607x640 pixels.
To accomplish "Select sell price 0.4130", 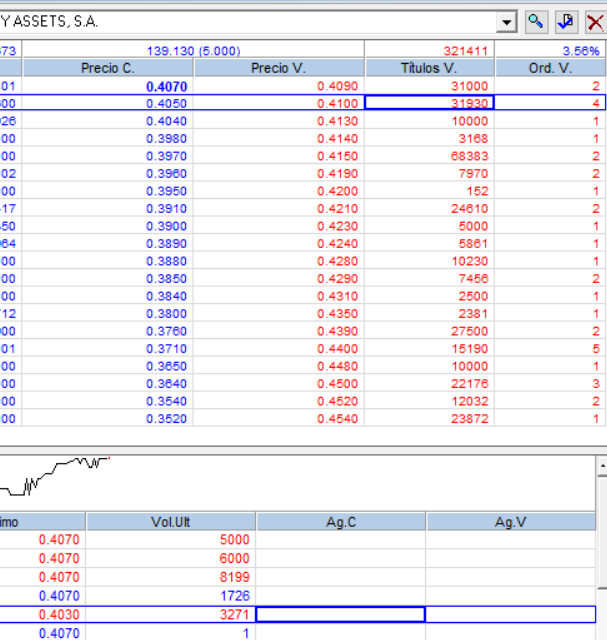I will 337,121.
